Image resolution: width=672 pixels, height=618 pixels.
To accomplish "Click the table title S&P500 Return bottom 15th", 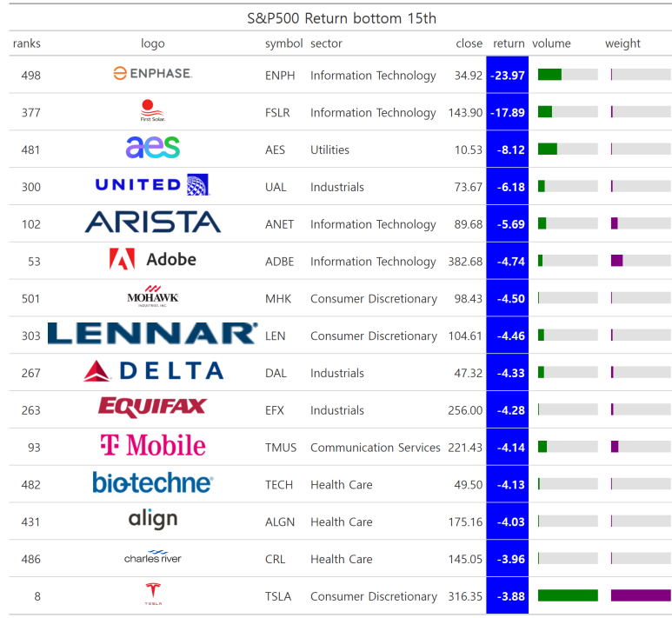I will 342,18.
